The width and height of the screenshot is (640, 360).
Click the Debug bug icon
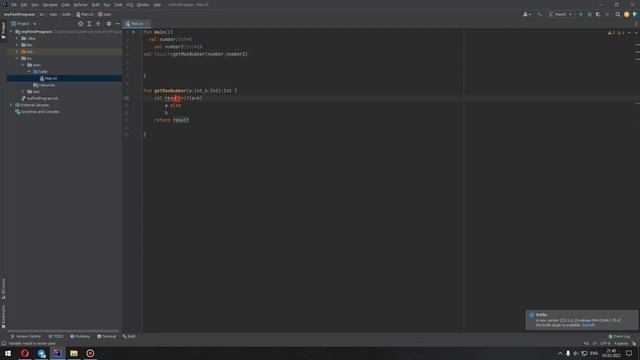(x=589, y=14)
